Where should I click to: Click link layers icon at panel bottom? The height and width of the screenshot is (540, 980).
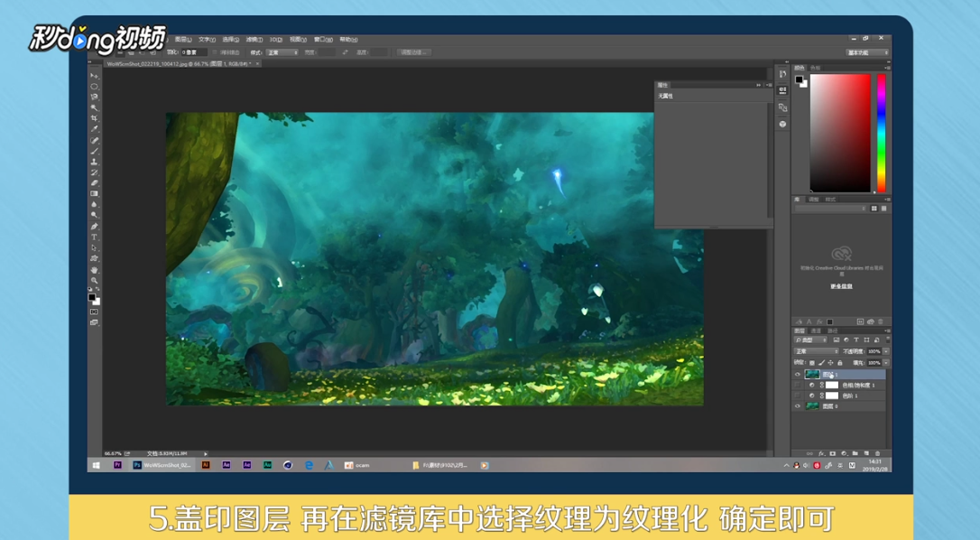pyautogui.click(x=809, y=453)
